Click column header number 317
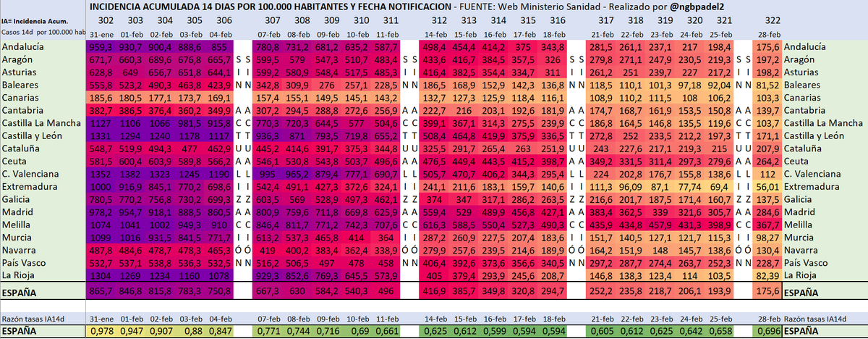This screenshot has height=339, width=868. [x=606, y=20]
